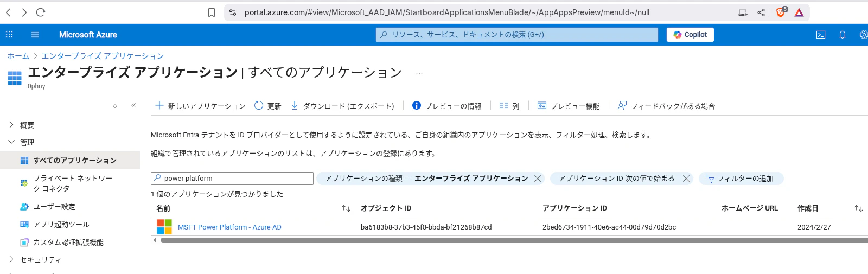Go forward with the browser forward arrow

click(24, 12)
